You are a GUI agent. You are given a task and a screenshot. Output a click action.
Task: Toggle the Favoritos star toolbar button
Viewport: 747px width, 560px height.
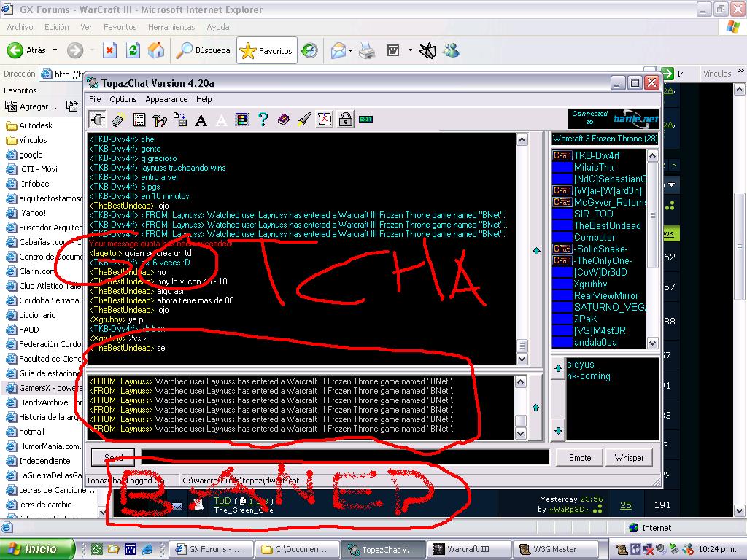click(x=267, y=50)
